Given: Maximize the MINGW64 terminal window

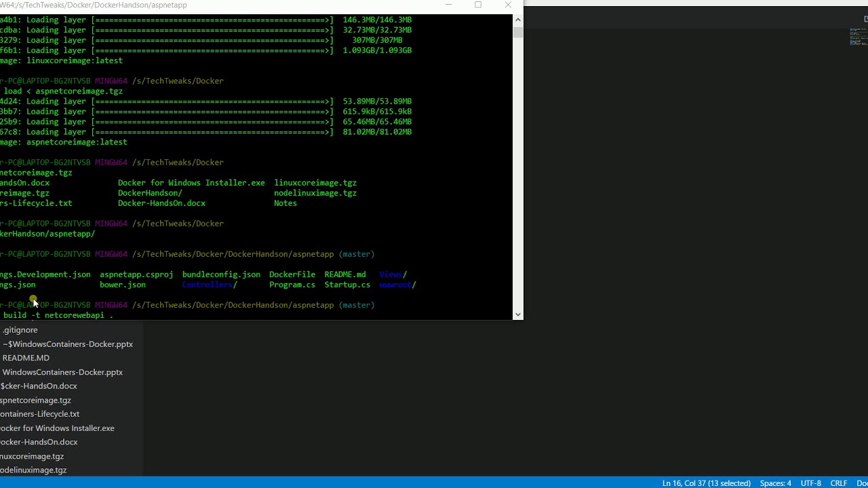Looking at the screenshot, I should click(478, 5).
